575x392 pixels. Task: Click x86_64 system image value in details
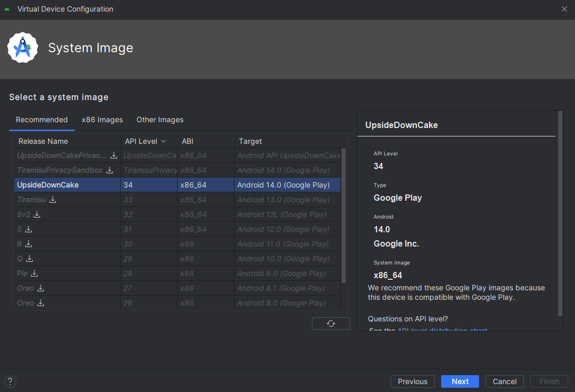(x=388, y=275)
